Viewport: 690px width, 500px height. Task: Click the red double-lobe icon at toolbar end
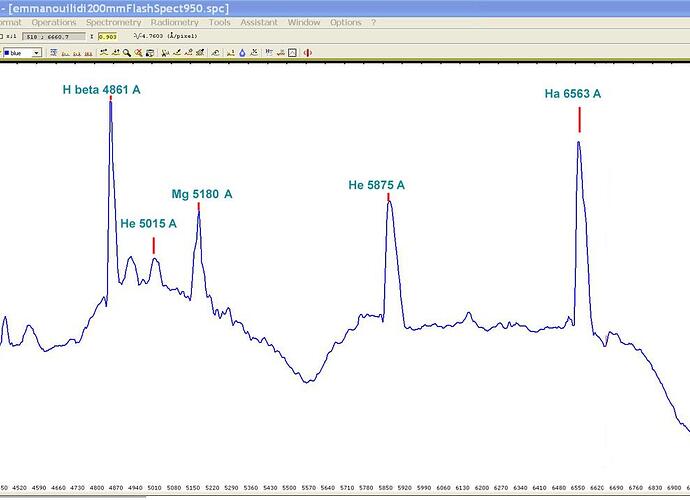307,53
